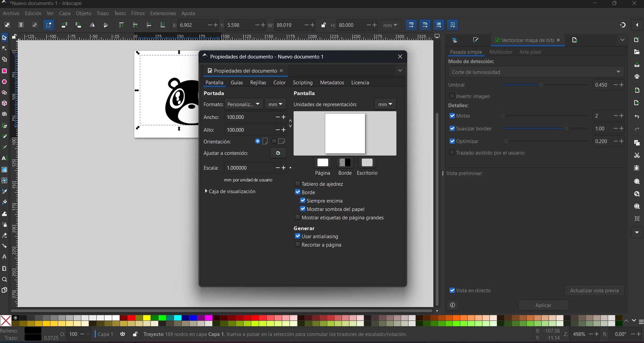Open the Filtros menu
The image size is (644, 343).
[x=138, y=13]
